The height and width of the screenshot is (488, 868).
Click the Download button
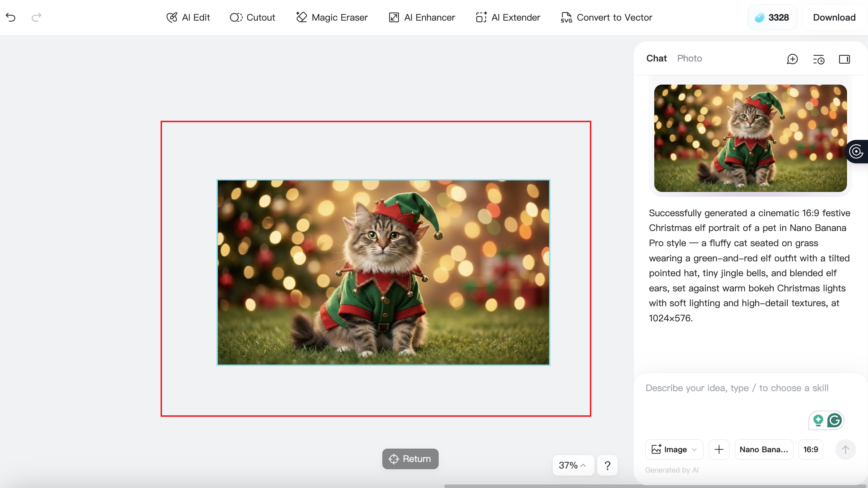coord(834,17)
